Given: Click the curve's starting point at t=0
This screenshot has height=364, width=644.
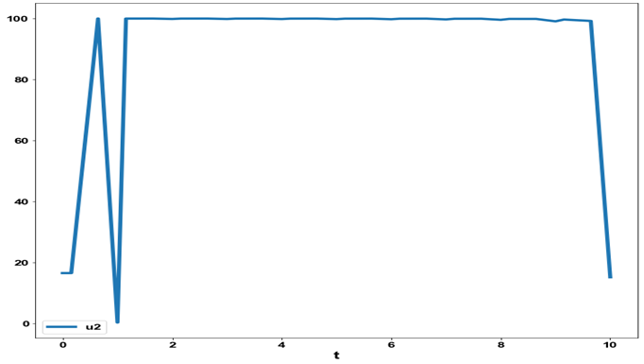Looking at the screenshot, I should pos(62,272).
